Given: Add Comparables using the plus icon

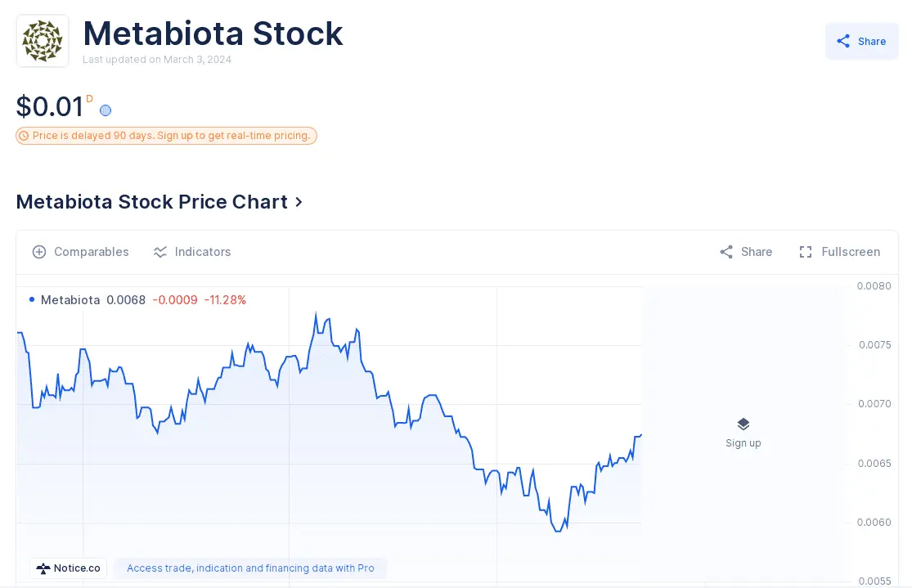Looking at the screenshot, I should [x=39, y=252].
